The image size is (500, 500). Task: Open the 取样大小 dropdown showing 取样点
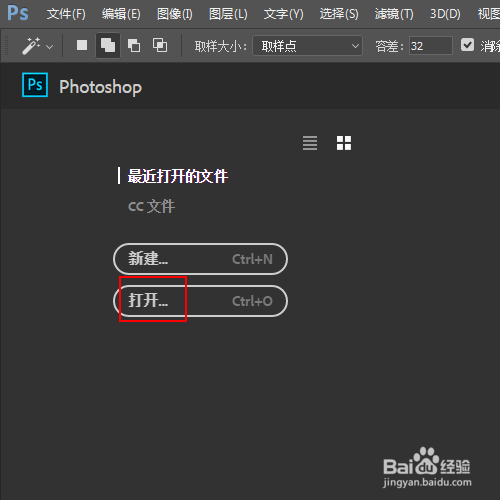point(307,46)
